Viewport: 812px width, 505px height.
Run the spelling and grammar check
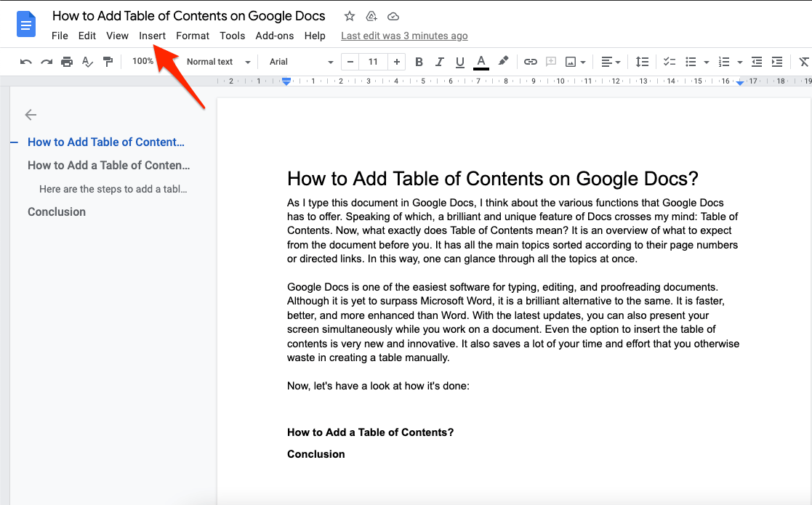(x=87, y=62)
